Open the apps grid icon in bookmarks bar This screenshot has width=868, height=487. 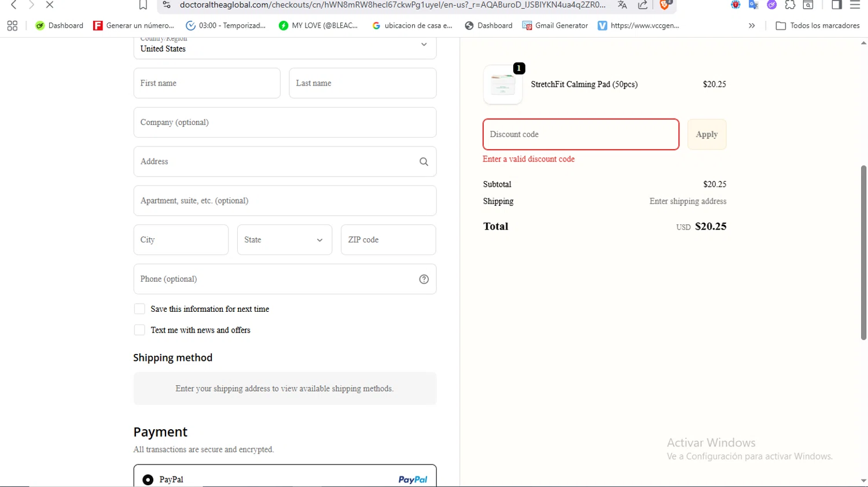[x=12, y=25]
